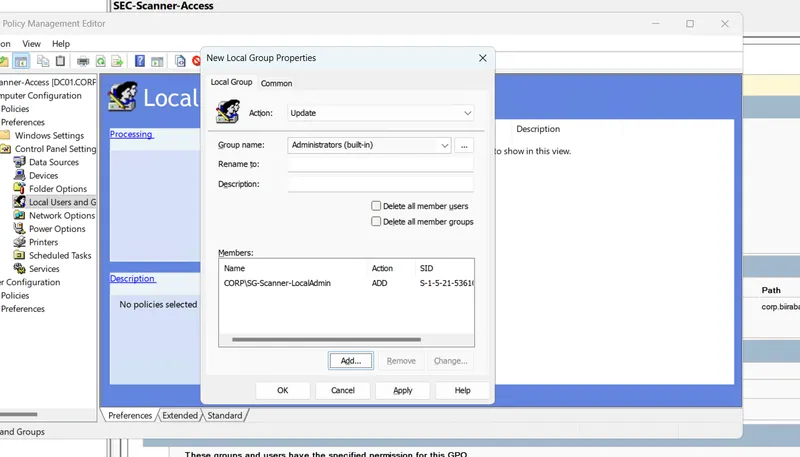Image resolution: width=800 pixels, height=457 pixels.
Task: Click the Processing link
Action: point(131,134)
